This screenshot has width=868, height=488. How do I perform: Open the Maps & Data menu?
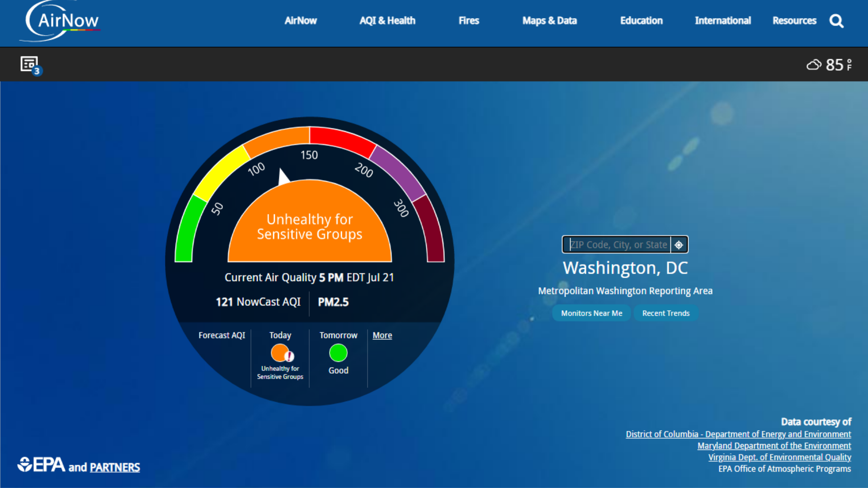[x=549, y=21]
